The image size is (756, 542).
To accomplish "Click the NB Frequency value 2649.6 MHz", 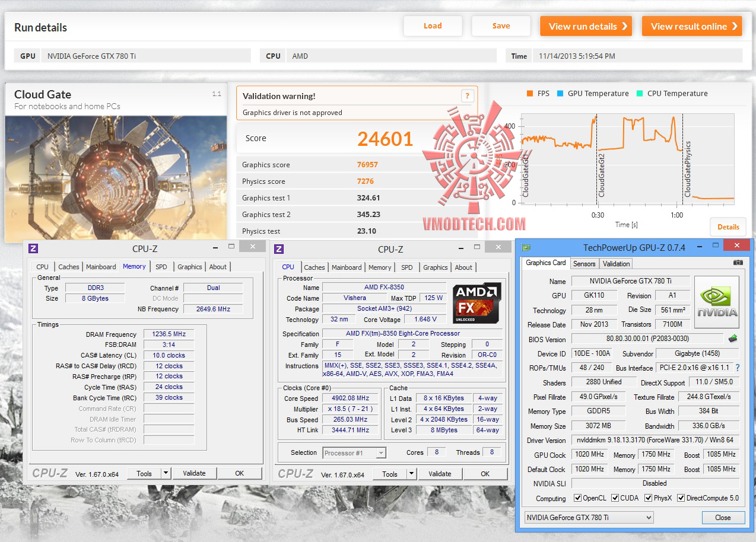I will 213,309.
